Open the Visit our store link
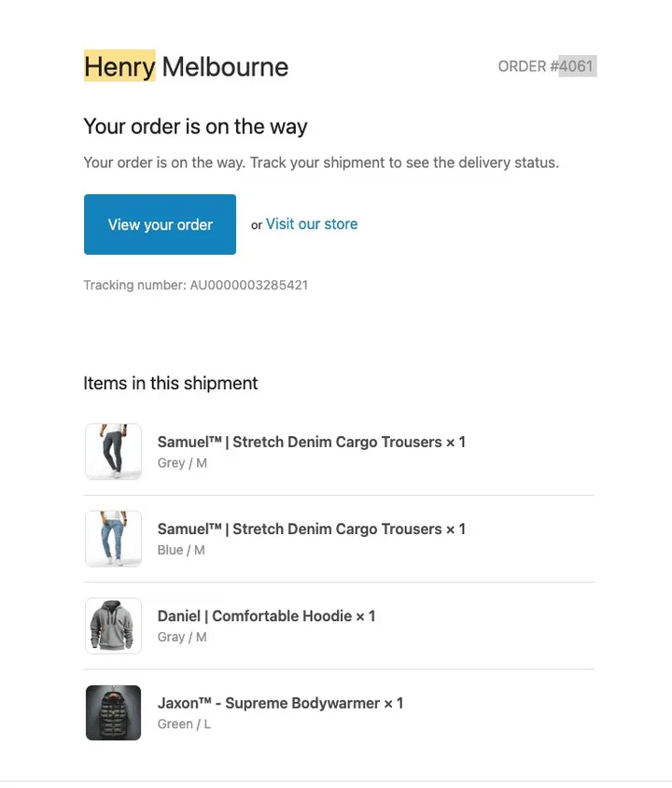This screenshot has width=672, height=788. click(x=311, y=224)
